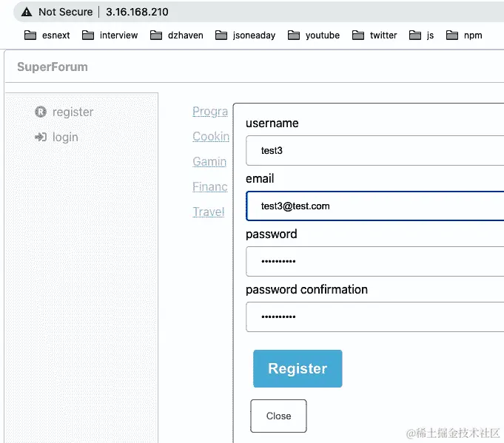
Task: Focus the email field with test3@test.com
Action: coord(374,206)
